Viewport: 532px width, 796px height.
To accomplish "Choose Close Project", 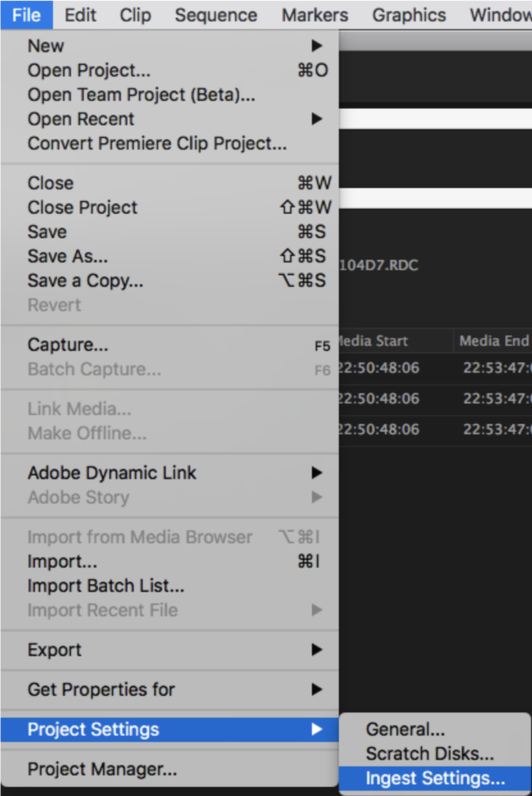I will coord(170,207).
